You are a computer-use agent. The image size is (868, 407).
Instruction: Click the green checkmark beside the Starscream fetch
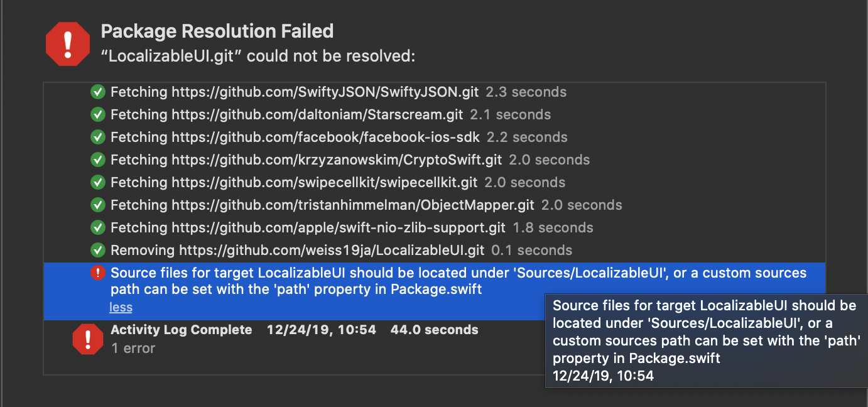(97, 115)
